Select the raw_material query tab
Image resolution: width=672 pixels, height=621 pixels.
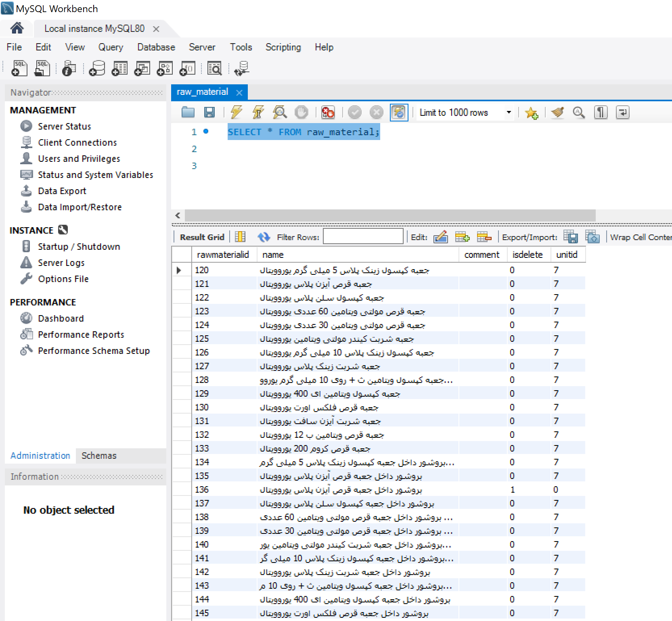tap(203, 92)
